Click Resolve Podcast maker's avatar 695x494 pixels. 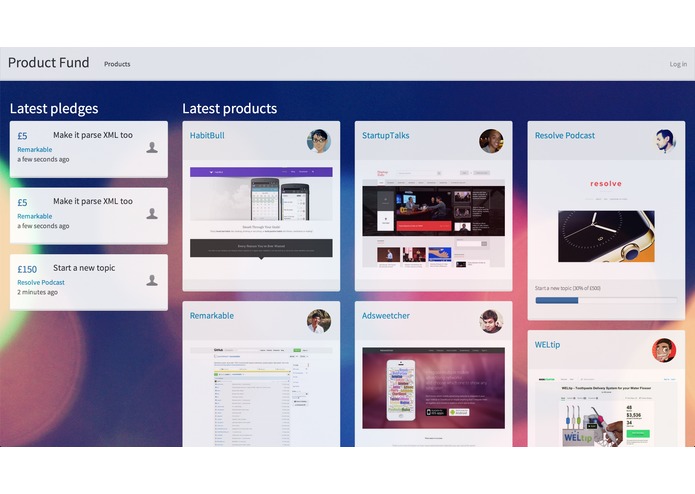coord(664,141)
